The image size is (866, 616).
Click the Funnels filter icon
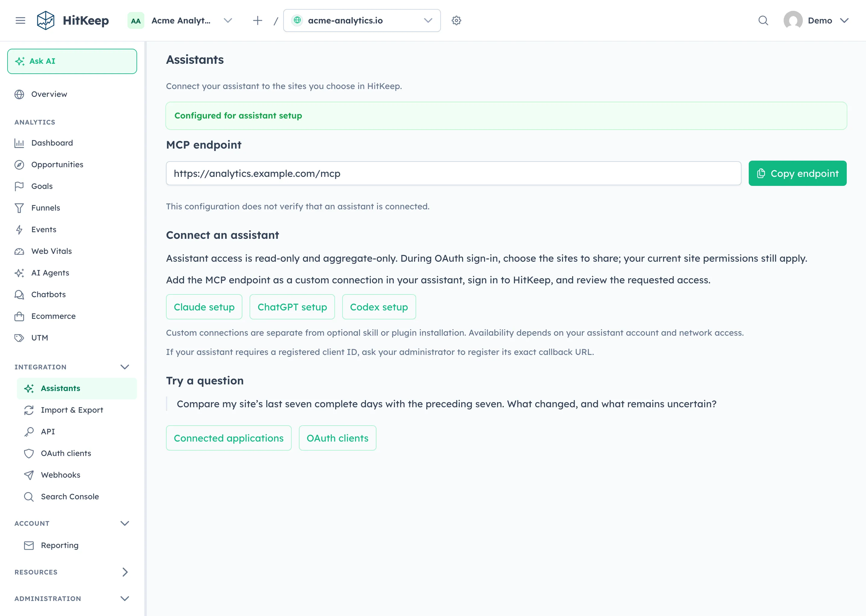click(x=19, y=208)
